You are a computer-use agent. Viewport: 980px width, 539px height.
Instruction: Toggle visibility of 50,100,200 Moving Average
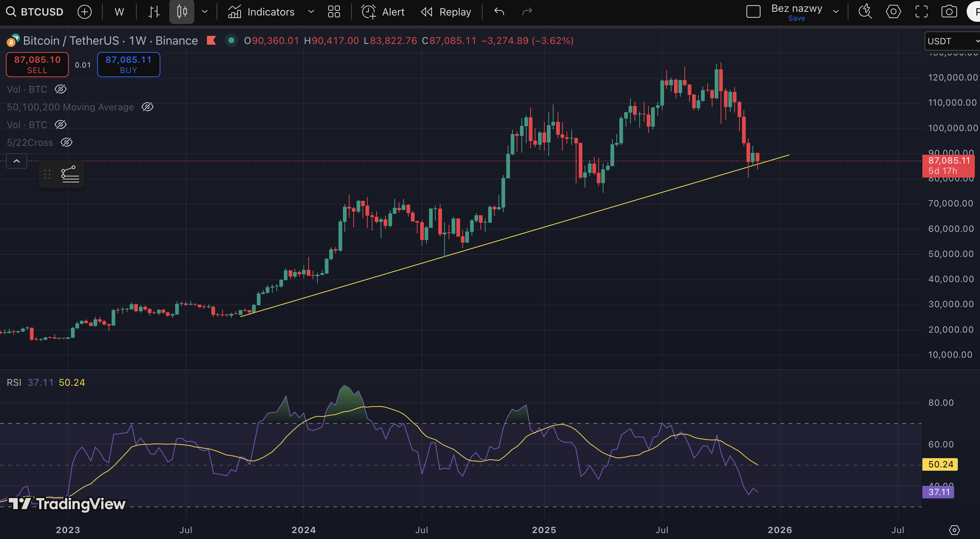147,107
